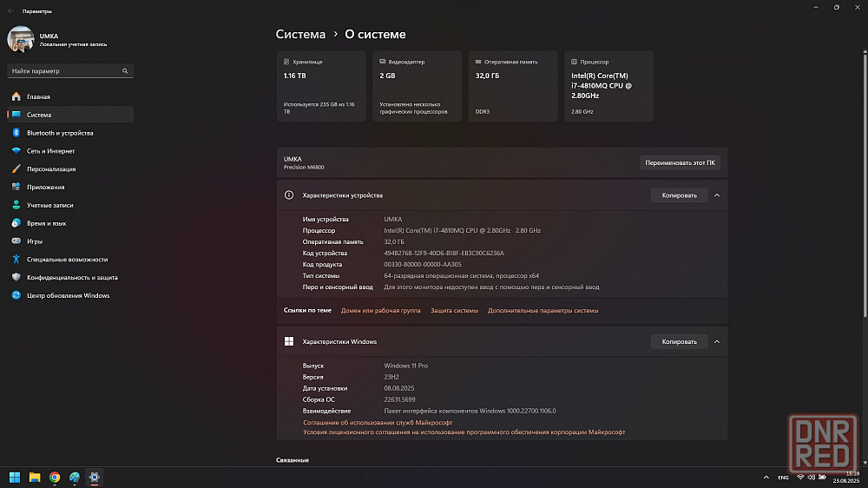Open Сеть и Интернет wifi icon
Viewport: 868px width, 488px height.
[x=16, y=151]
